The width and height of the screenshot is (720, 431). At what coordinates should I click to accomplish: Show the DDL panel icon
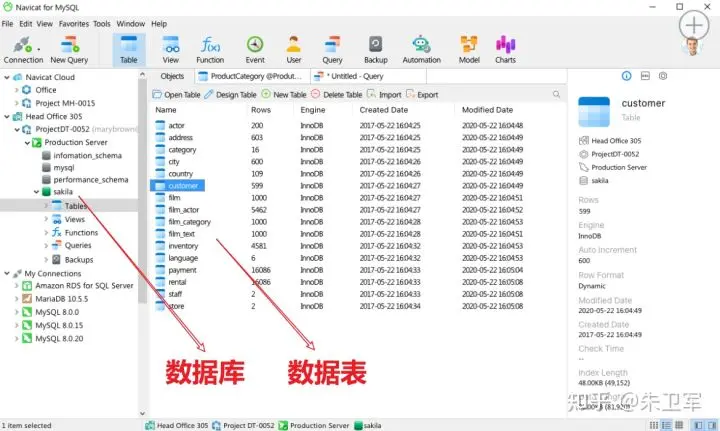pos(645,76)
